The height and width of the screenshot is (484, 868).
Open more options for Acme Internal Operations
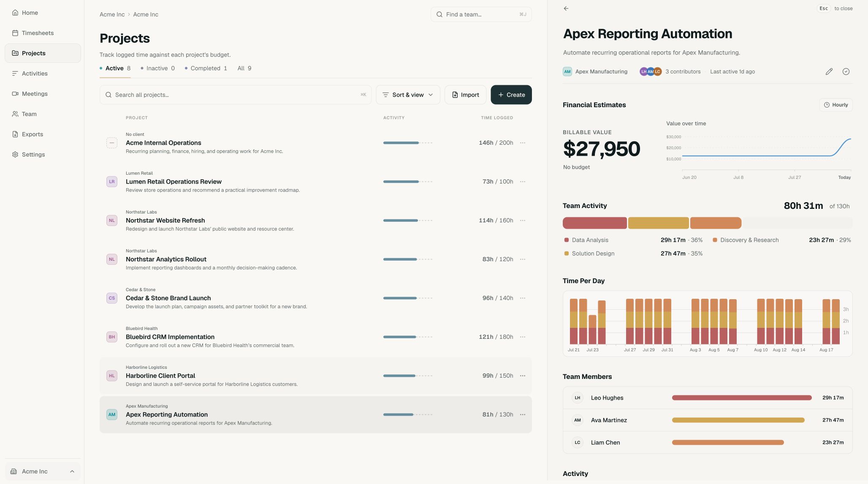coord(523,143)
